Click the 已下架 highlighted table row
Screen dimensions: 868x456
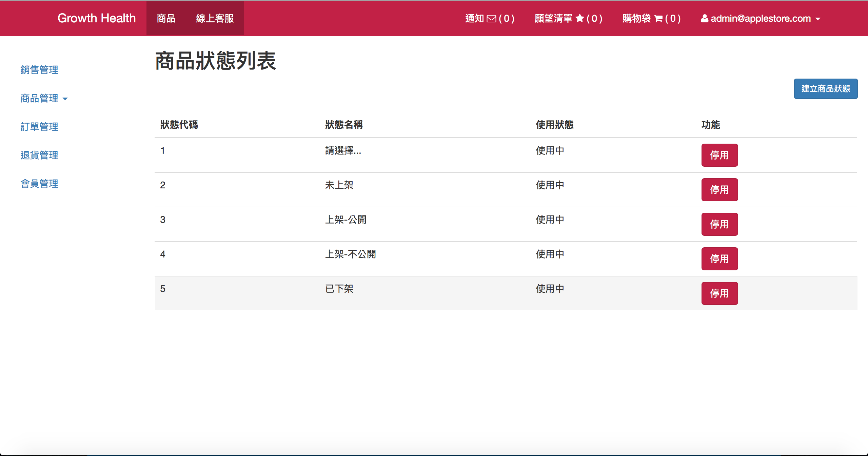(x=441, y=293)
